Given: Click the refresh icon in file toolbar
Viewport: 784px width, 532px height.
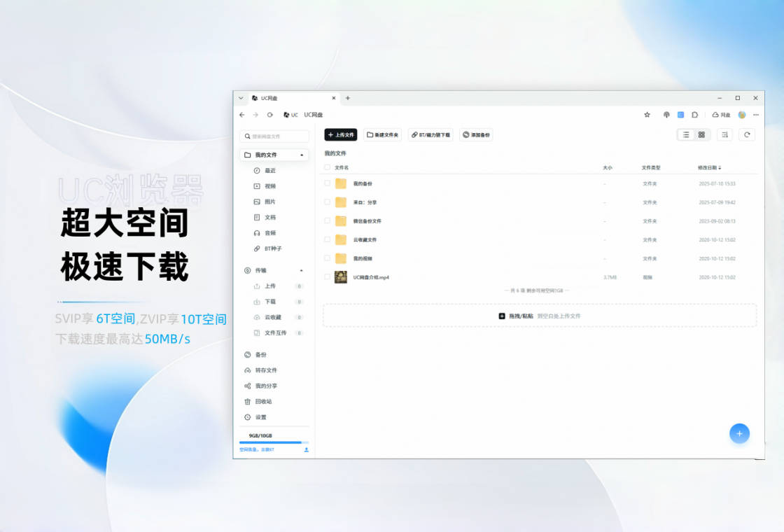Looking at the screenshot, I should pos(747,134).
